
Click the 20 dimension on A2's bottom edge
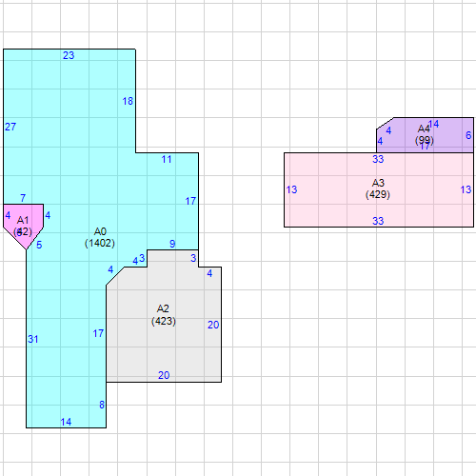click(x=164, y=375)
